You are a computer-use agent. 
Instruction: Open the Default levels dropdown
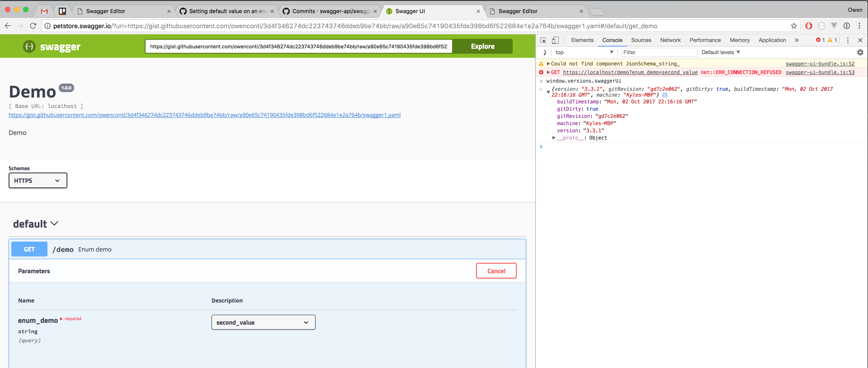[720, 53]
